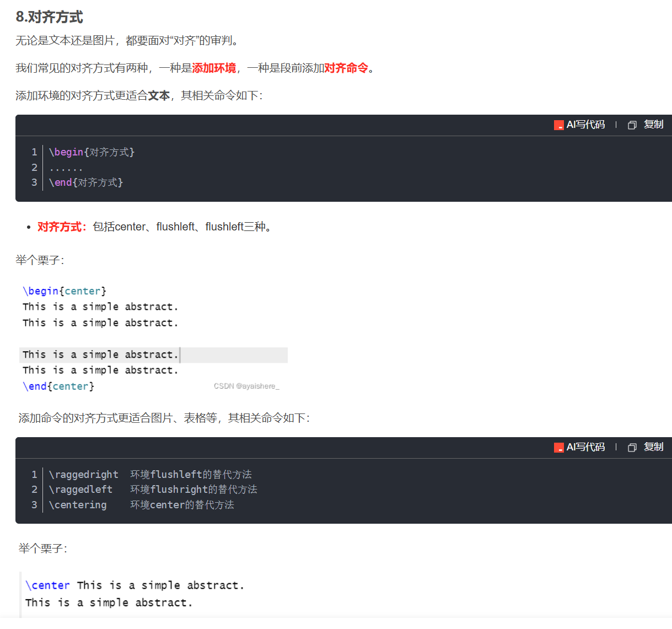Click the overlapping-squares copy glyph near bottom 复制
Image resolution: width=672 pixels, height=629 pixels.
(632, 447)
